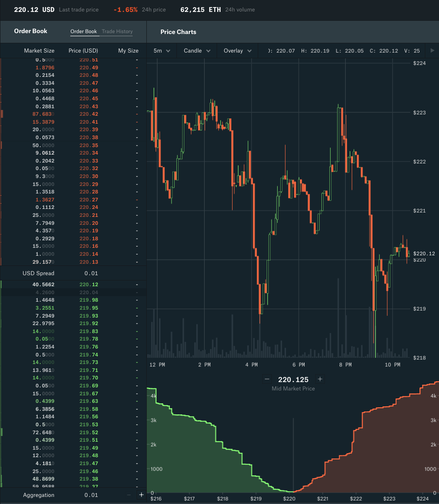Click the USD Spread row in the order book
This screenshot has width=439, height=504.
point(73,273)
